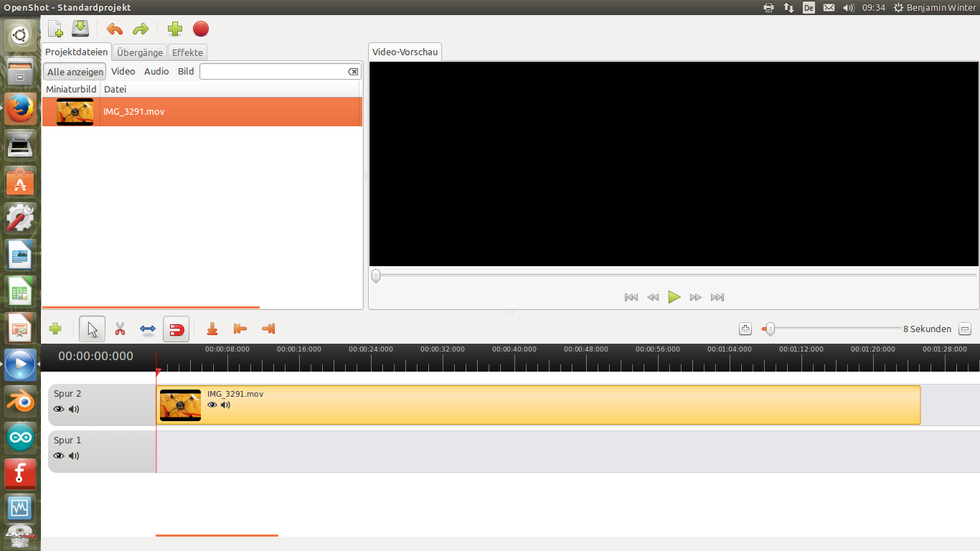Switch to the Übergänge tab
Screen dimensions: 980x551
140,52
